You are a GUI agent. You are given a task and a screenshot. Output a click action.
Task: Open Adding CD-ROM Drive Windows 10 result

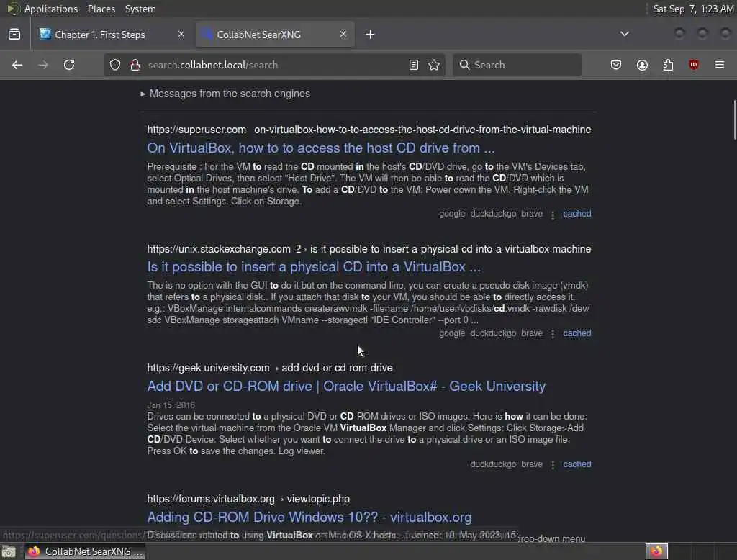(x=309, y=518)
